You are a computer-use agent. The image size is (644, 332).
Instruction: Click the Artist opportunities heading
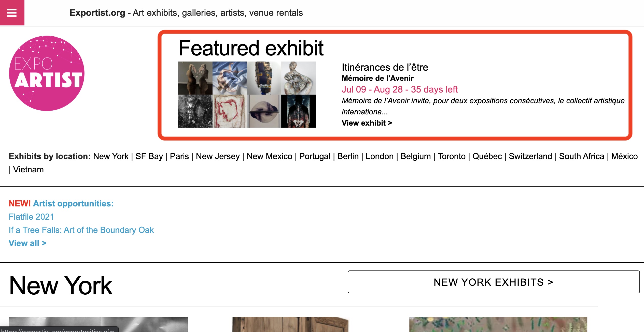click(73, 204)
